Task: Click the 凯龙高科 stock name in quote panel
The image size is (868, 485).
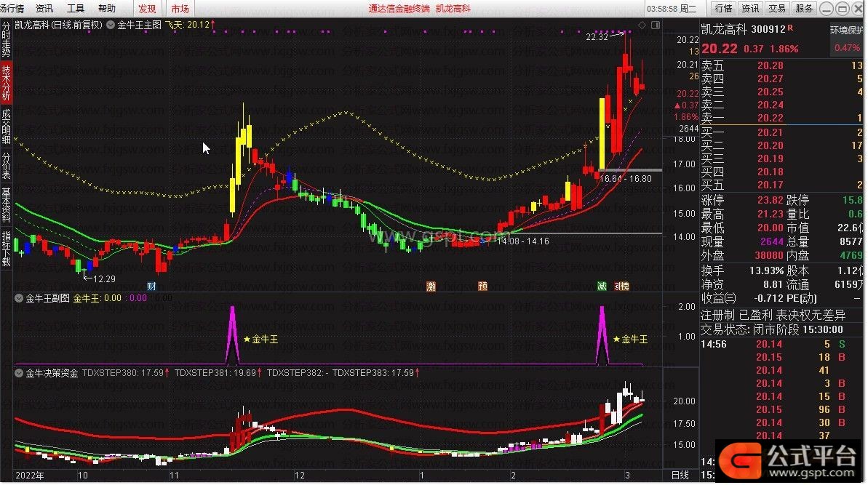Action: point(724,29)
